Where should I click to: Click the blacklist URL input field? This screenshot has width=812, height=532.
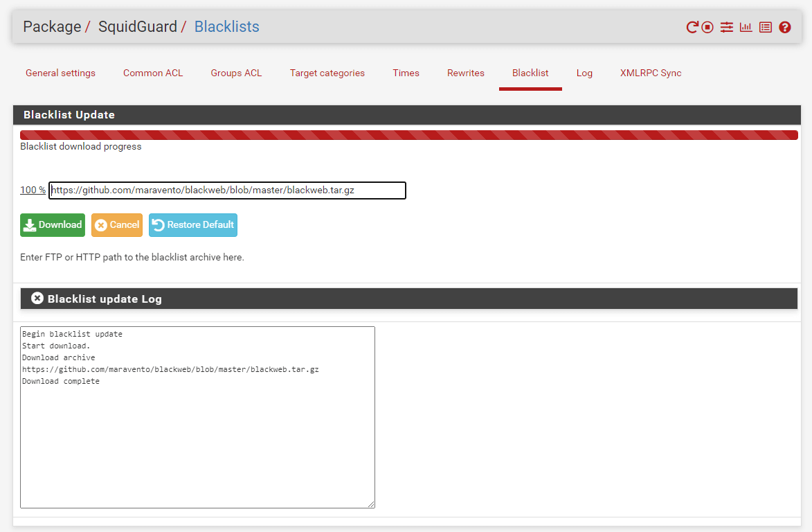[227, 190]
